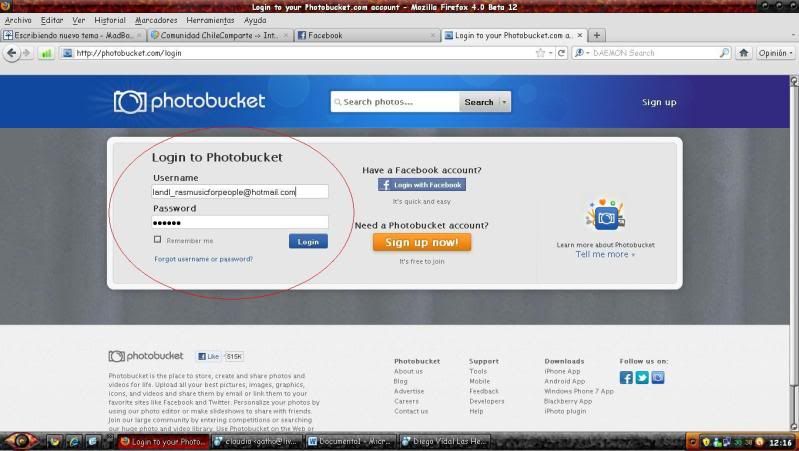Switch to claudia taskbar window button

(257, 441)
